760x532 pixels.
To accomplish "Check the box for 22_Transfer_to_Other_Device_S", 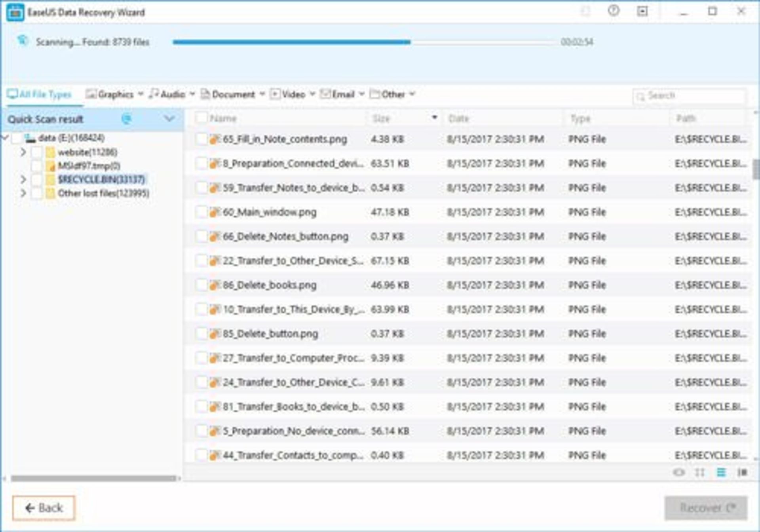I will pos(201,261).
